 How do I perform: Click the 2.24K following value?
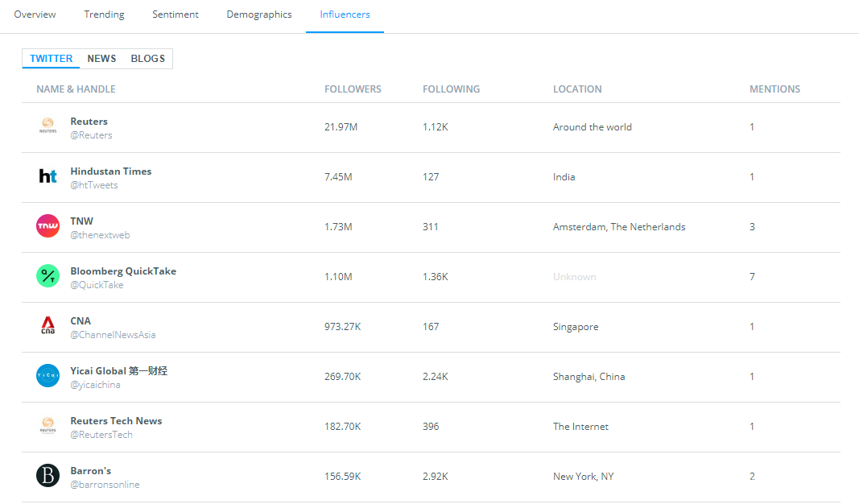click(x=436, y=376)
